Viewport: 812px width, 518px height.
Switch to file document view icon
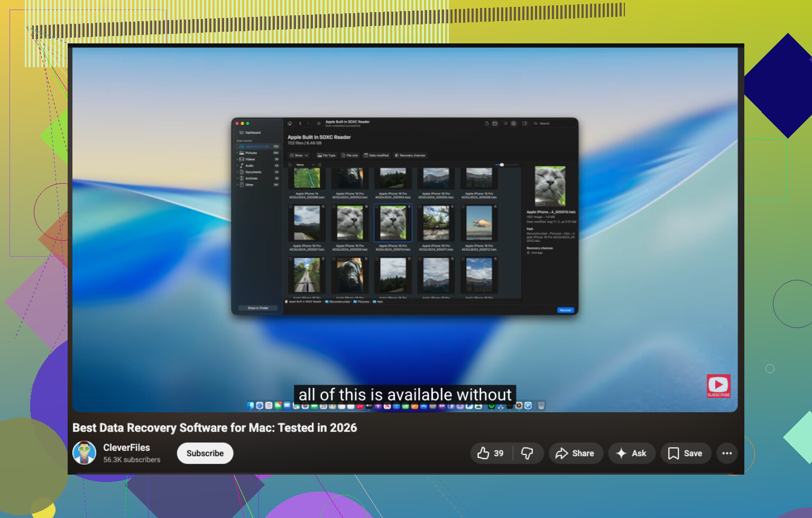(x=487, y=123)
